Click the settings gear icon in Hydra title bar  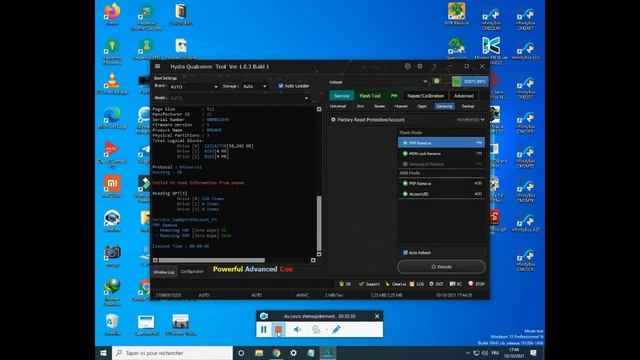[x=407, y=66]
